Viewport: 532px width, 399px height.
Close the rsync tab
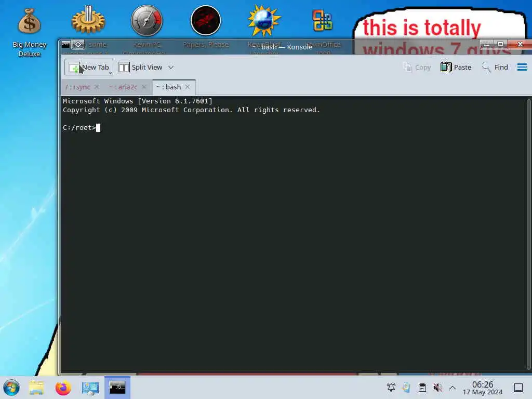(x=97, y=87)
